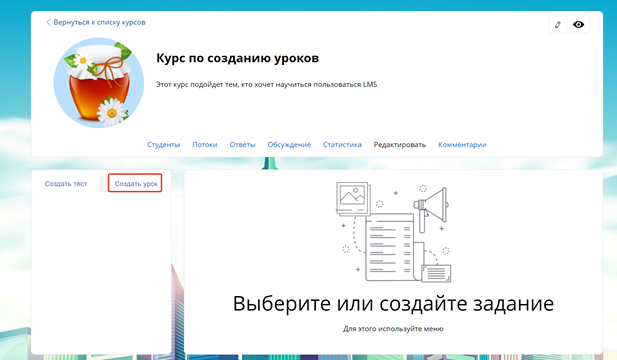Switch to the Ответы tab
Screen dimensions: 617x360
coord(242,145)
